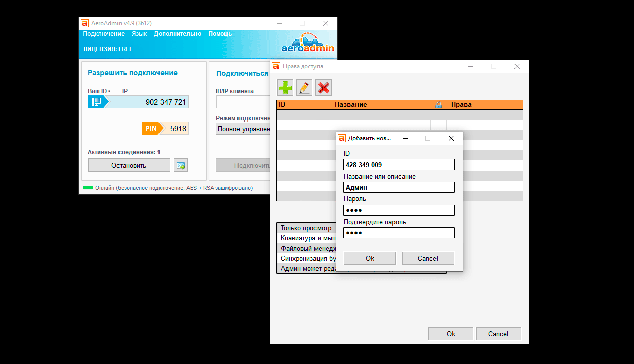The height and width of the screenshot is (364, 634).
Task: Click the Онлайн connection status text
Action: pyautogui.click(x=174, y=188)
